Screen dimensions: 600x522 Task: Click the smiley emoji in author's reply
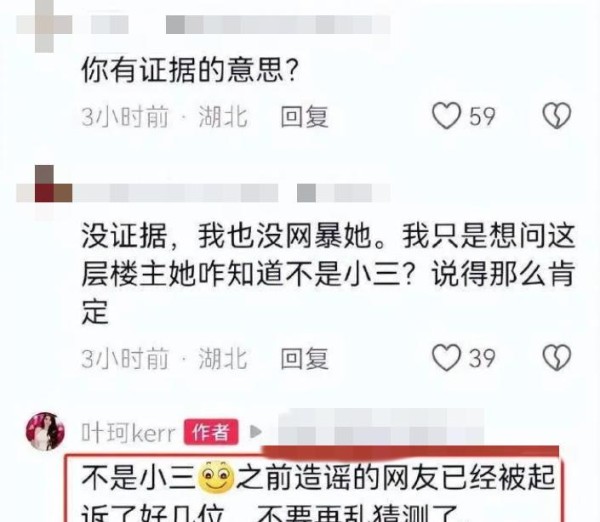[217, 478]
